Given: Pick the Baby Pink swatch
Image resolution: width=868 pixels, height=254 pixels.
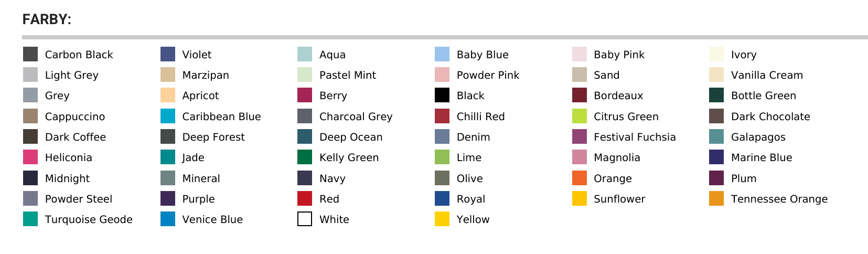Looking at the screenshot, I should 580,54.
